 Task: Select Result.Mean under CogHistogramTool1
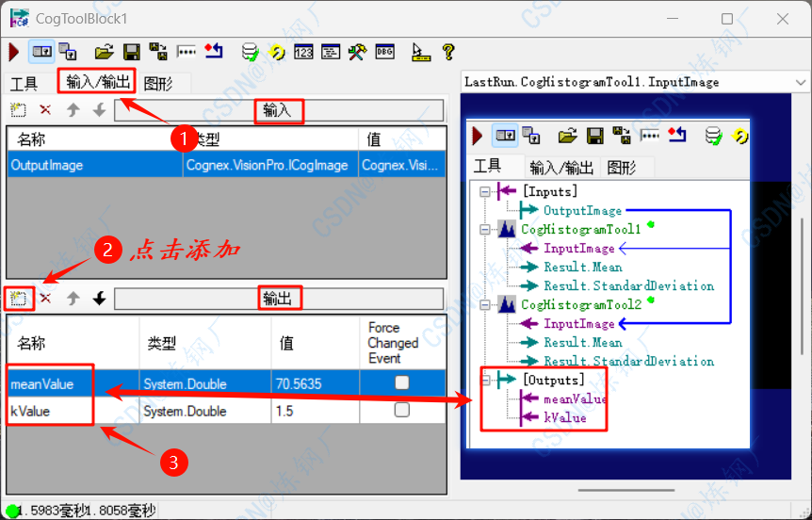point(582,267)
